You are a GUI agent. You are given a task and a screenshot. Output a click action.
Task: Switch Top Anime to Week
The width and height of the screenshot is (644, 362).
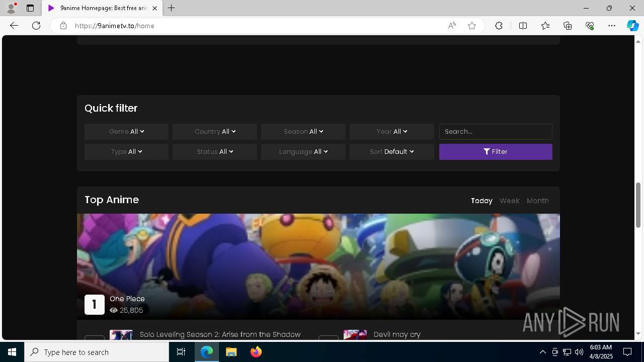pos(509,201)
